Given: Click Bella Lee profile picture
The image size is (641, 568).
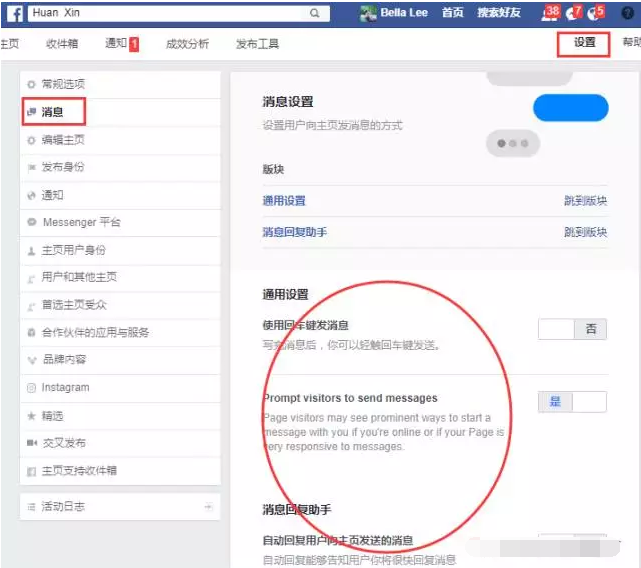Looking at the screenshot, I should [x=368, y=13].
